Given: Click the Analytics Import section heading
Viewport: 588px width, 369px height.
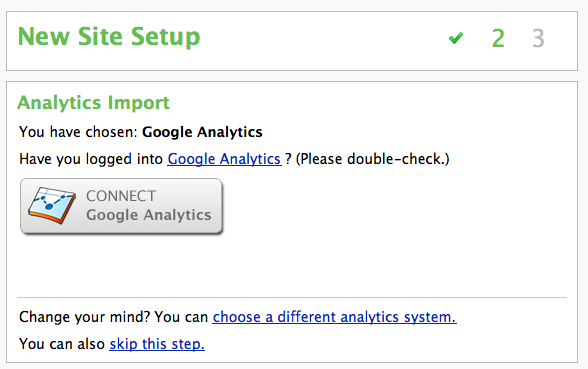Looking at the screenshot, I should pos(93,102).
